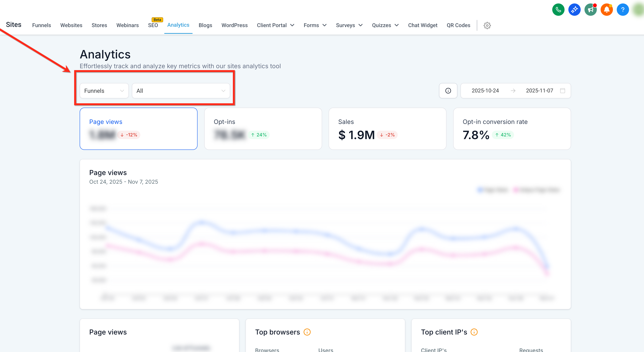Expand the Forms dropdown menu
The image size is (644, 352).
click(x=315, y=25)
